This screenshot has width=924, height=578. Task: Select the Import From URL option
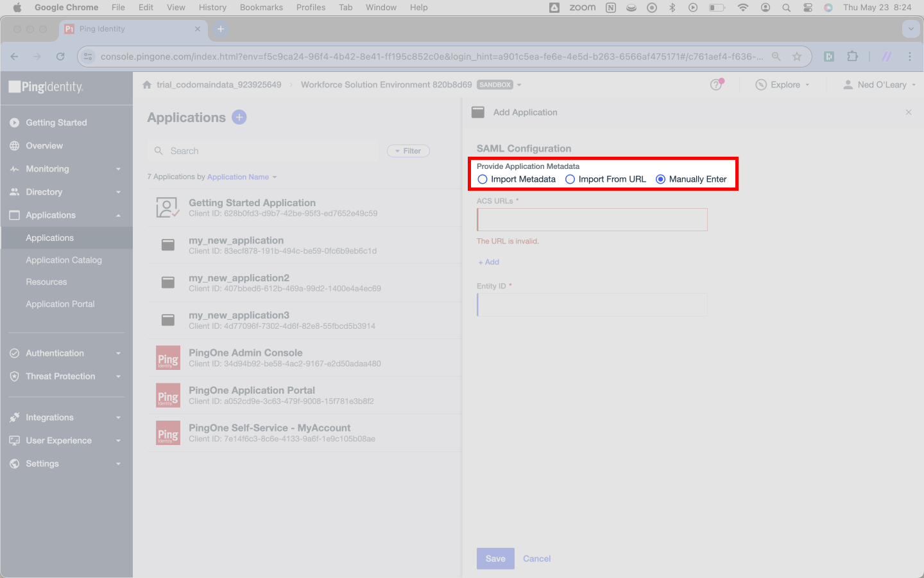coord(605,179)
